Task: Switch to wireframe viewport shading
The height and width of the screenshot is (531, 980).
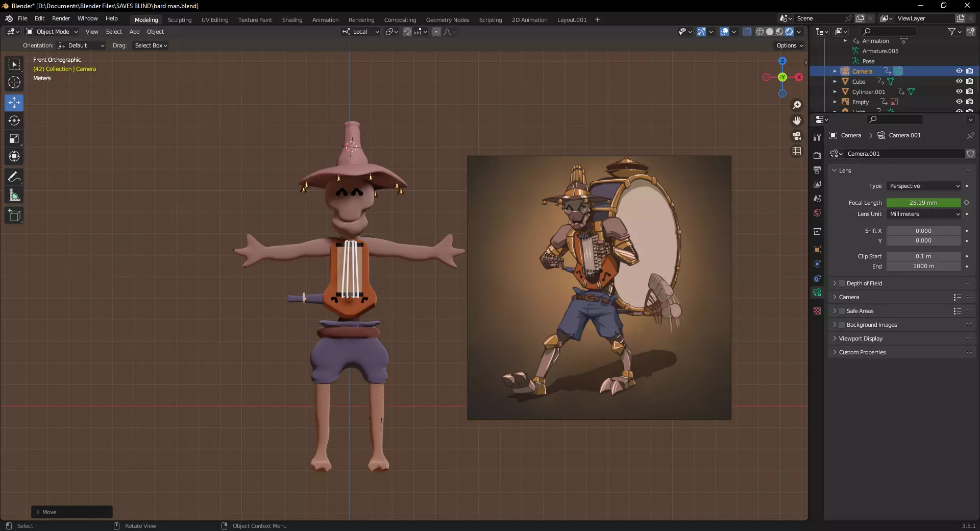Action: tap(760, 32)
